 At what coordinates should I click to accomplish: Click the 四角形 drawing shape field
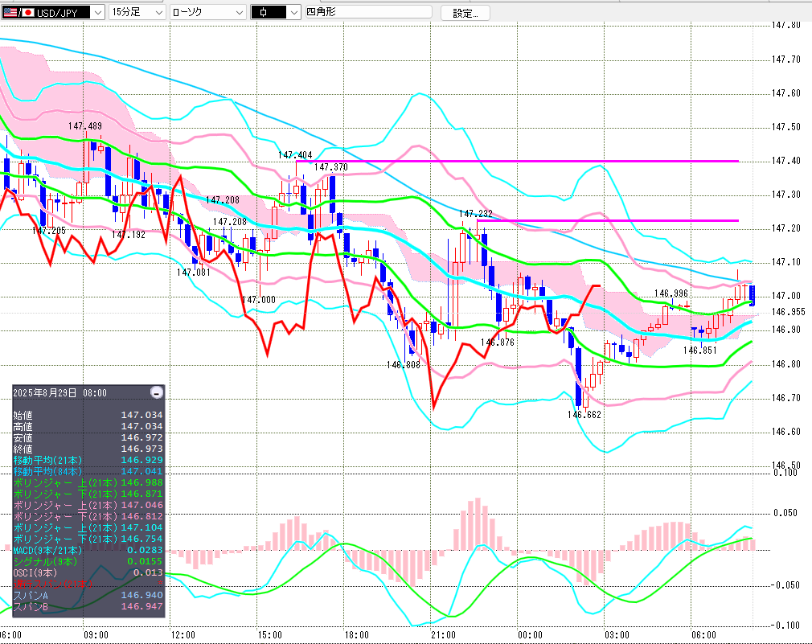pos(369,12)
